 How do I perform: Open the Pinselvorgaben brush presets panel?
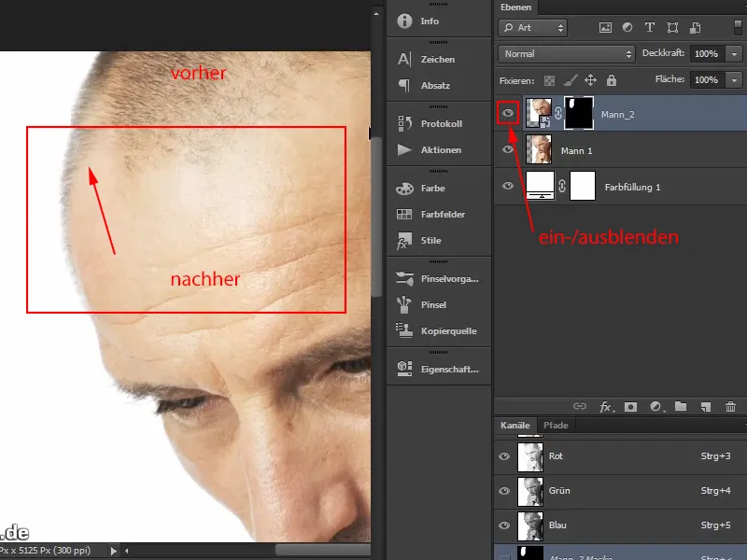coord(438,278)
